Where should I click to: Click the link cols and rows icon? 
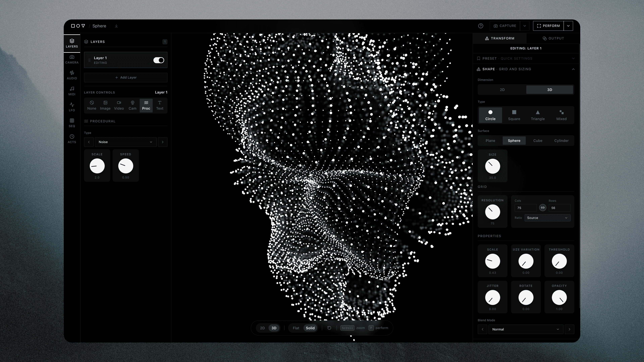pyautogui.click(x=543, y=208)
